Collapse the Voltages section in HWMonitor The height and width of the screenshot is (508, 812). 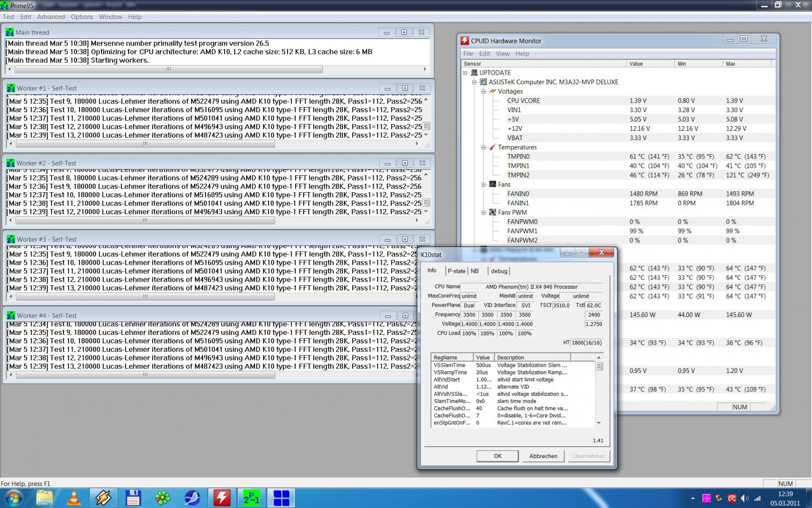point(484,91)
